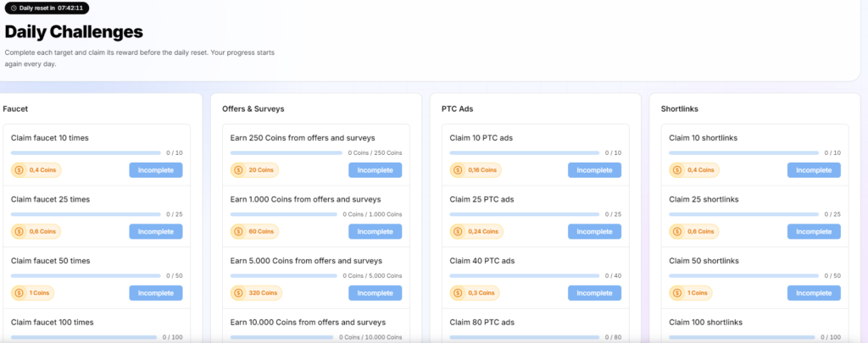This screenshot has width=868, height=343.
Task: Click progress bar for Earn 250 Coins challenge
Action: (287, 152)
